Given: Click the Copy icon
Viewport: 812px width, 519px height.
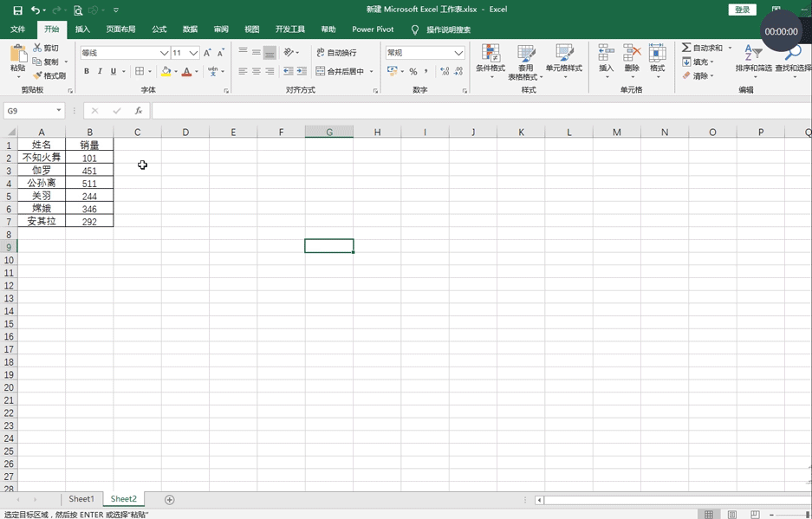Looking at the screenshot, I should pyautogui.click(x=37, y=62).
